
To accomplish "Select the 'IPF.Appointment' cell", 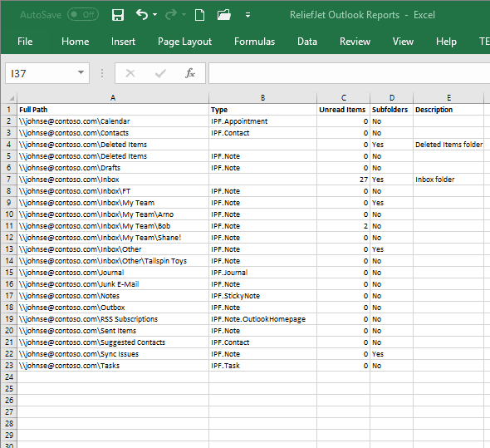I will 262,121.
